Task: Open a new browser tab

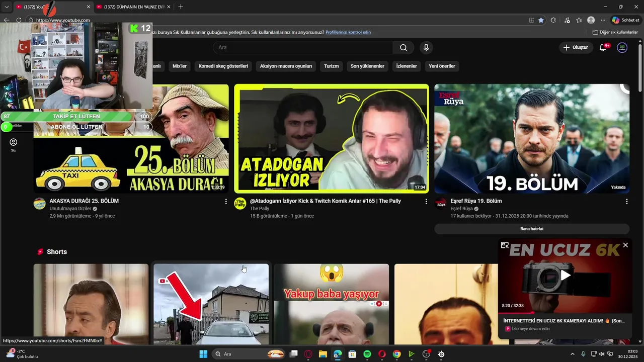Action: tap(181, 7)
